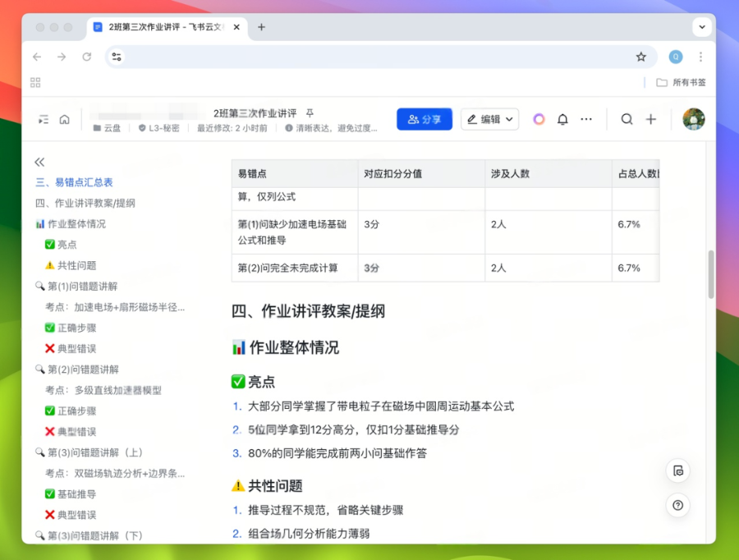Viewport: 739px width, 560px height.
Task: Click line 推导过程不规范，省略关键步骤
Action: click(x=326, y=510)
